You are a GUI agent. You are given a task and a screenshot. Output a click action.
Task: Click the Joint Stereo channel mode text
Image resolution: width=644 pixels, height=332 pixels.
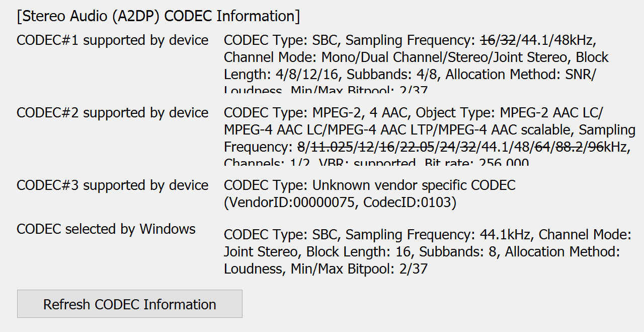pyautogui.click(x=262, y=251)
